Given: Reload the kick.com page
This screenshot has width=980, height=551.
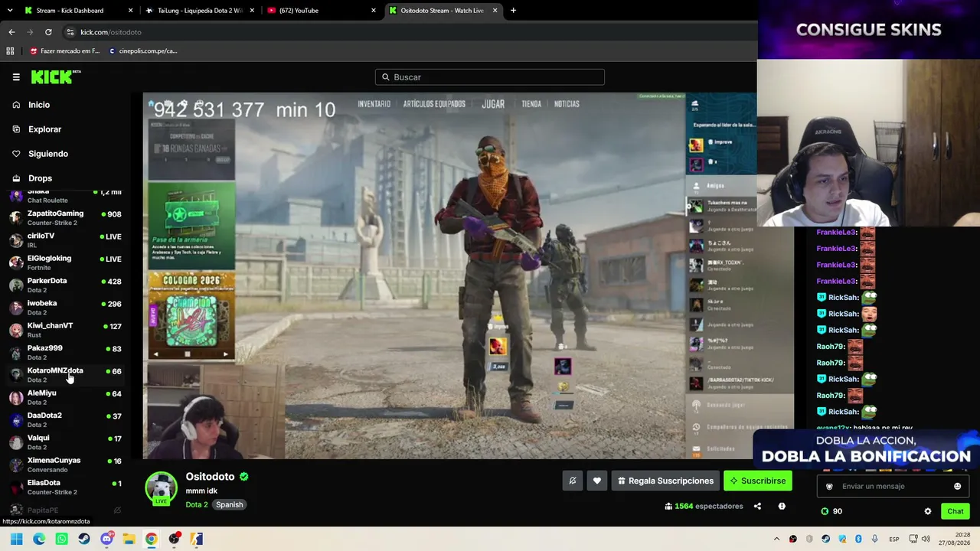Looking at the screenshot, I should pos(48,32).
